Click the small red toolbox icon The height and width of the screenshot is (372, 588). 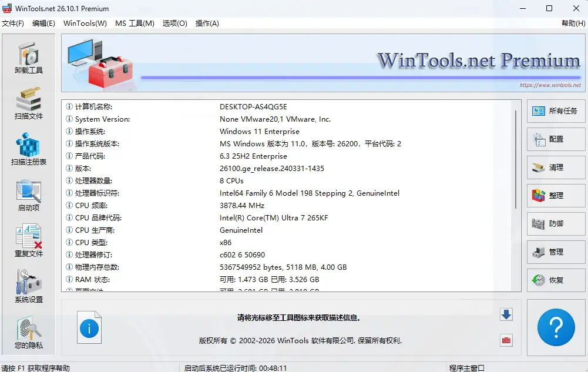tap(506, 340)
